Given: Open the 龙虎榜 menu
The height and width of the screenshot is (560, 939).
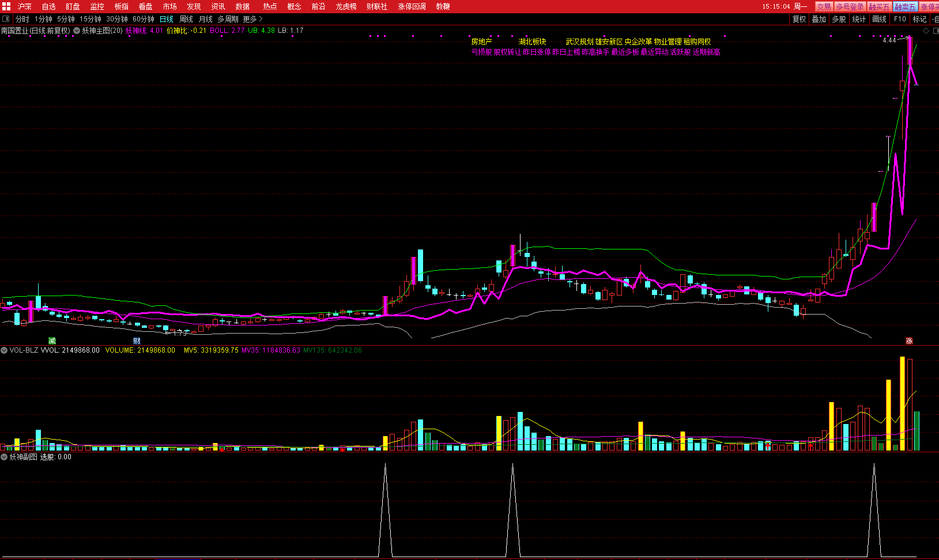Looking at the screenshot, I should (346, 6).
